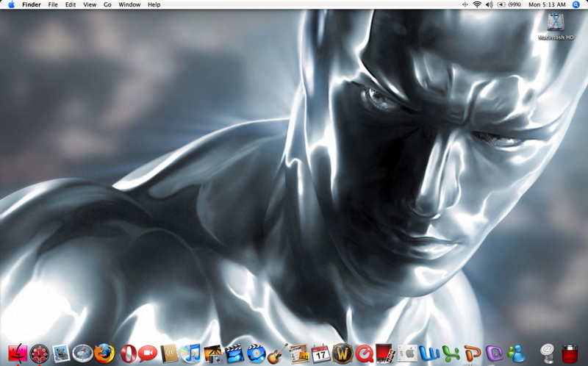The height and width of the screenshot is (366, 588).
Task: Open the Go menu
Action: point(107,4)
